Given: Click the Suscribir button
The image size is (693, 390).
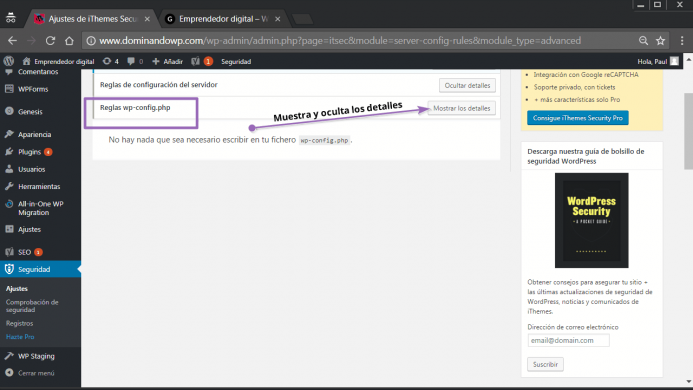Looking at the screenshot, I should (545, 364).
